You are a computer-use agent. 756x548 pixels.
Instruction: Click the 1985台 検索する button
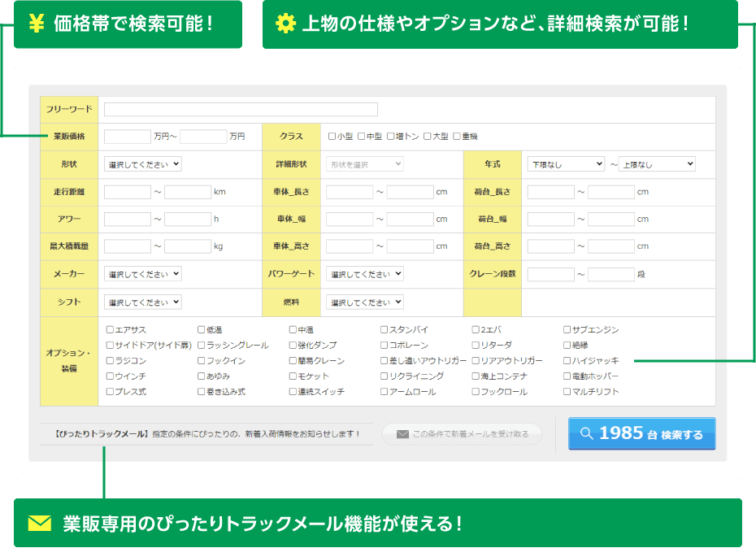coord(641,433)
